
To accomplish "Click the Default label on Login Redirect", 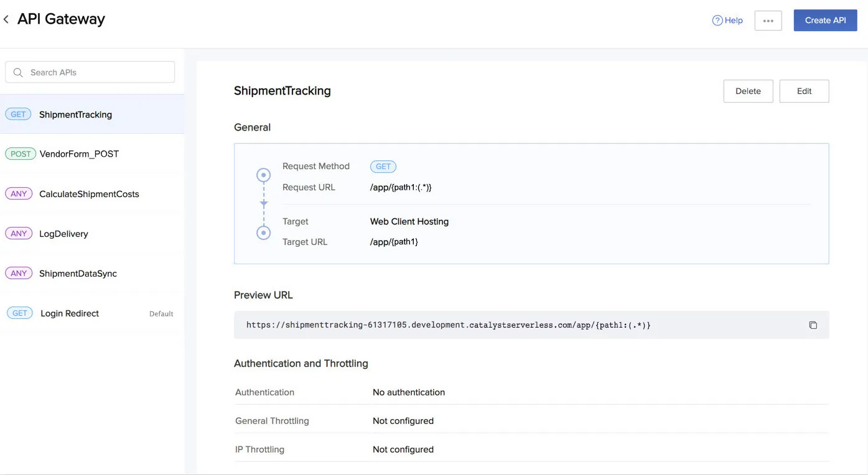I will pos(161,314).
